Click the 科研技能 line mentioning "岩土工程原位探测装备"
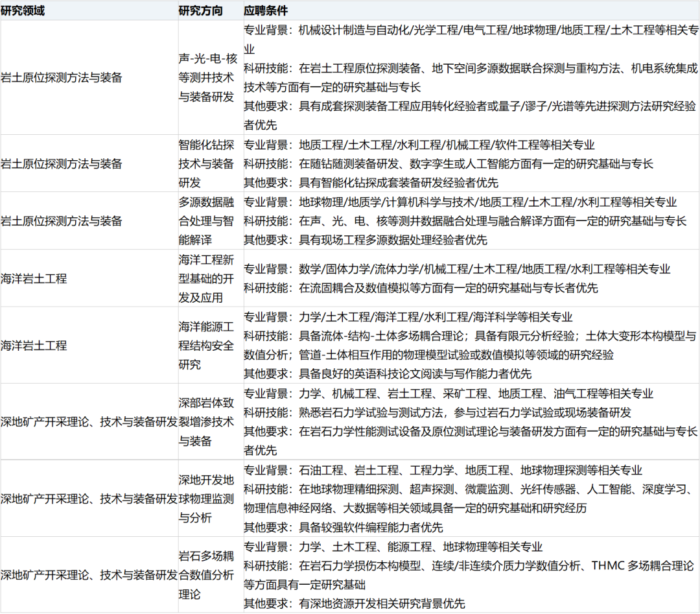The height and width of the screenshot is (614, 700). point(471,78)
